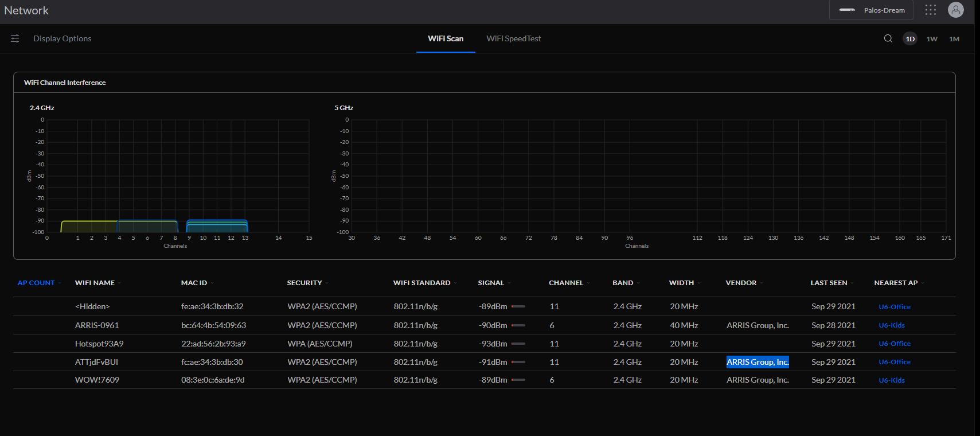This screenshot has width=980, height=436.
Task: Click the signal bar for Hotspot93A9
Action: [x=518, y=344]
